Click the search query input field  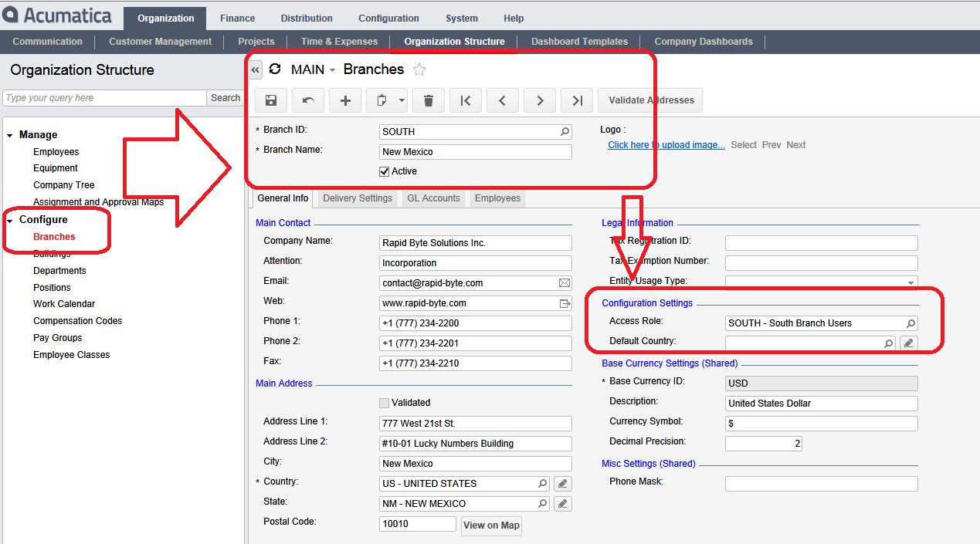(x=105, y=98)
